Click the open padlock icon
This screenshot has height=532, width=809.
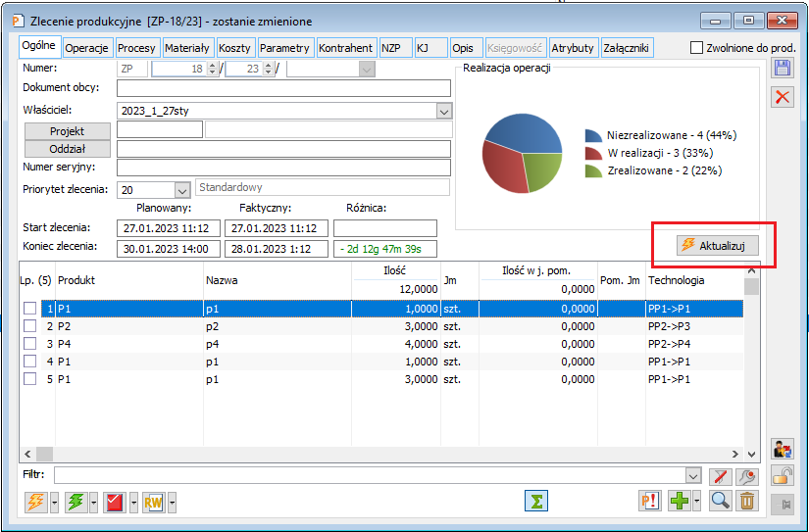pos(783,476)
